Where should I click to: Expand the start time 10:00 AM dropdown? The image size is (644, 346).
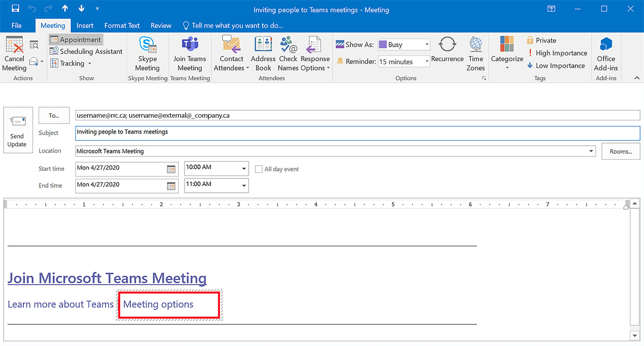point(244,169)
